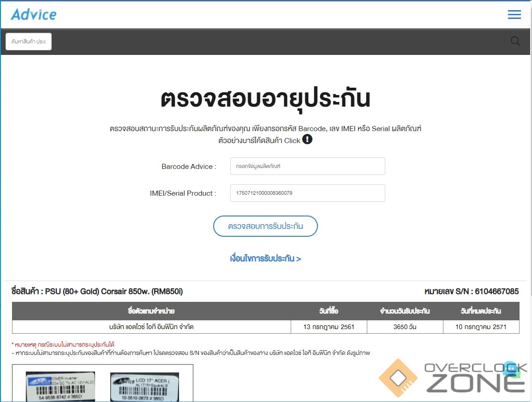Click the วันที่หมดประกัน column header
The height and width of the screenshot is (402, 532).
481,311
